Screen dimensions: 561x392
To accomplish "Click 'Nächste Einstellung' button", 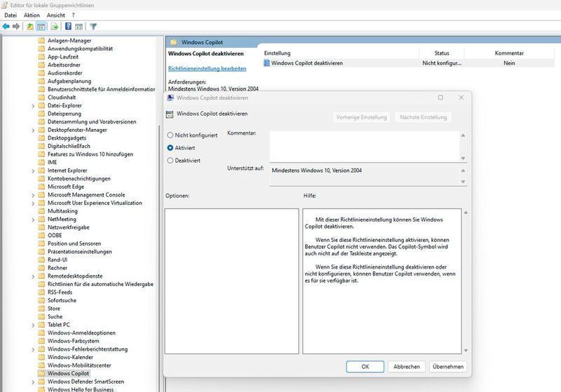I will tap(424, 117).
